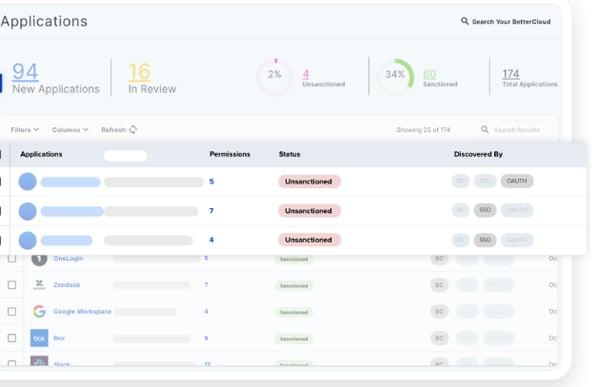Open the 94 New Applications link

56,78
